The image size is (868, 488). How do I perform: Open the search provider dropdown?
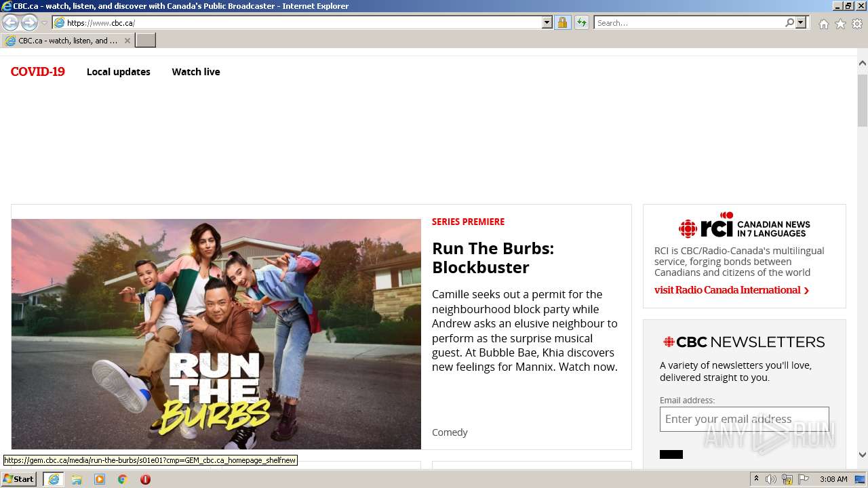point(801,22)
